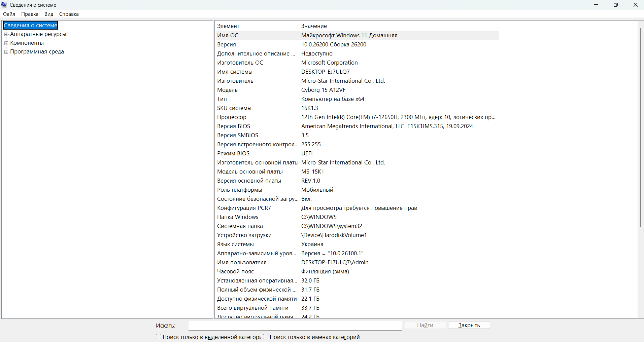
Task: Click the DESKTOP-EJ7ULQ7\Admin value
Action: [x=335, y=262]
